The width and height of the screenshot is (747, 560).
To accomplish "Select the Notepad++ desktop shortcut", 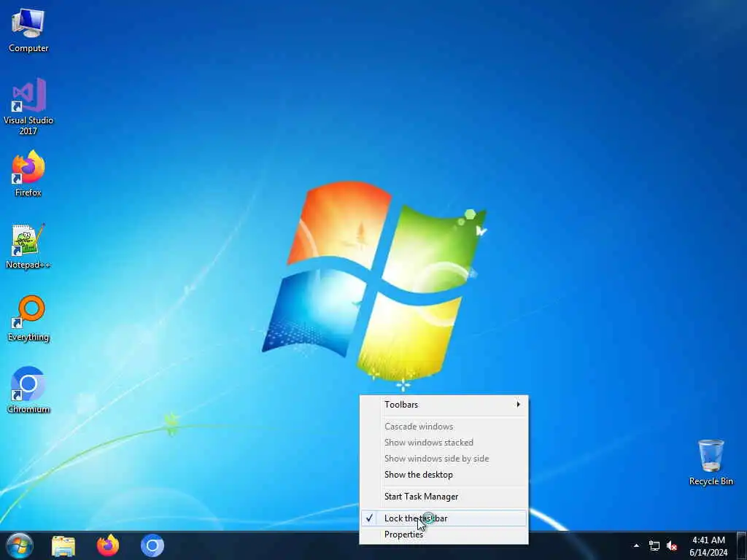I will tap(28, 246).
